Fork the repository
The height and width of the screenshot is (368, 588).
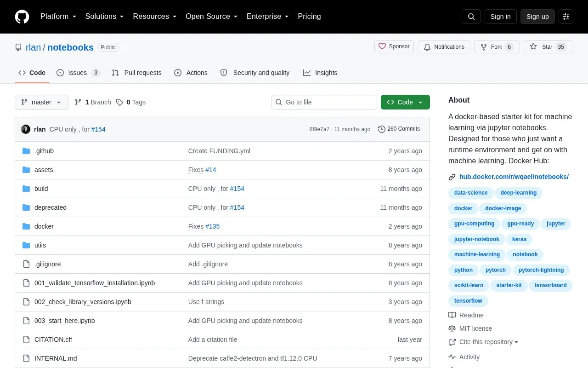pyautogui.click(x=497, y=47)
